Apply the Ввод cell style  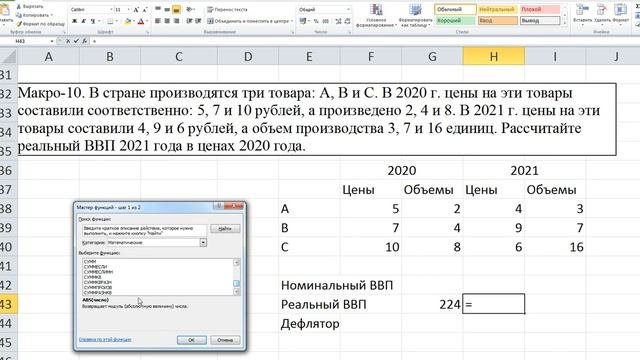[498, 20]
